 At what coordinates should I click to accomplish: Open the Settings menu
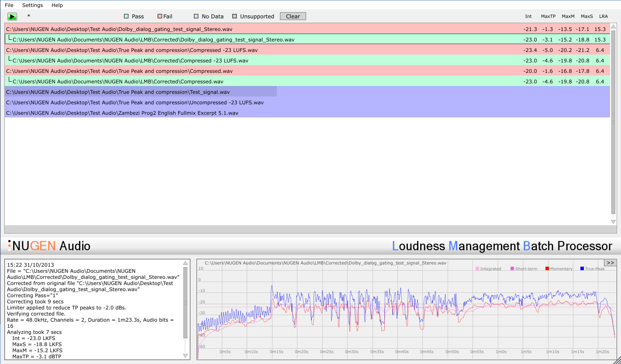[x=32, y=5]
